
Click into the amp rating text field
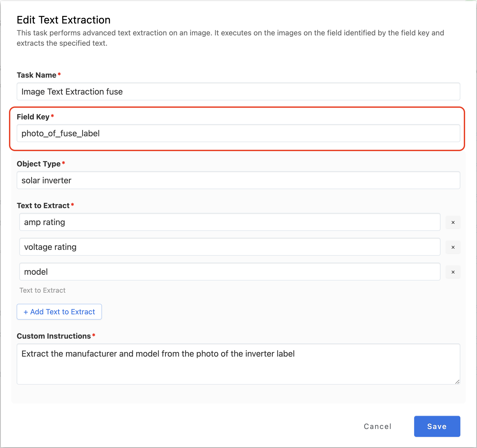click(x=230, y=222)
